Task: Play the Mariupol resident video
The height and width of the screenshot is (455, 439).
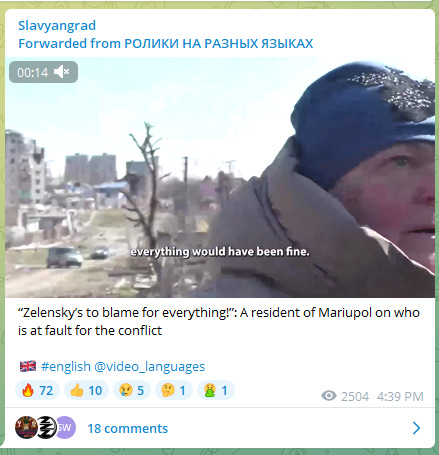Action: click(220, 177)
